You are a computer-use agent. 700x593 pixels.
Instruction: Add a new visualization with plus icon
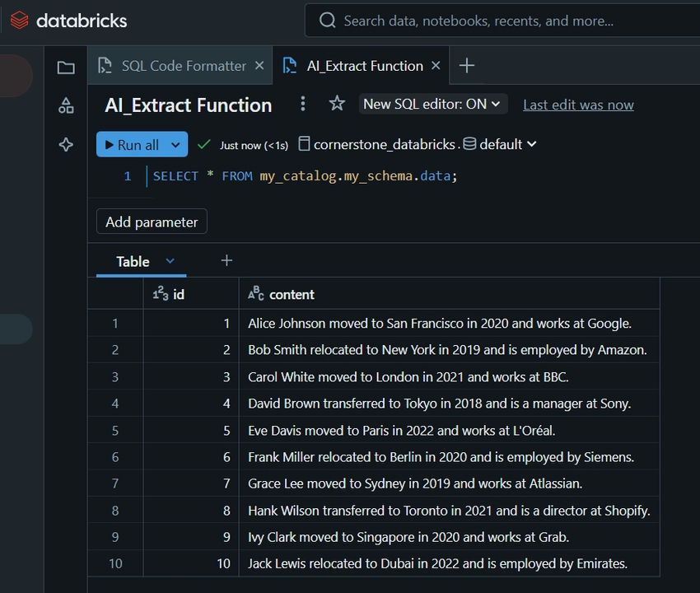click(x=226, y=261)
